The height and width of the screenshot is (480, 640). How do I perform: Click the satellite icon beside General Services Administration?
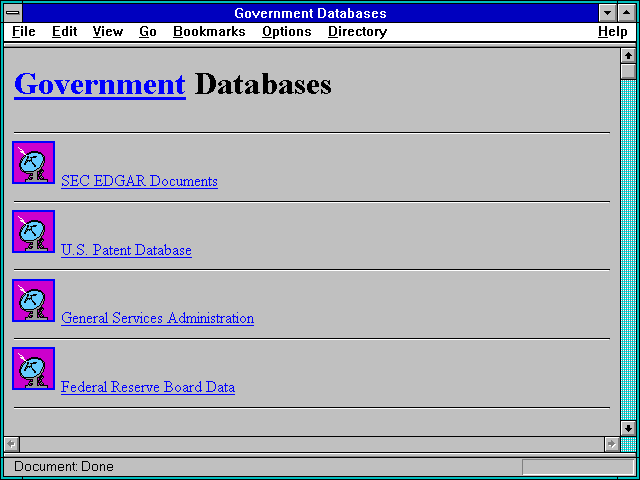point(33,300)
